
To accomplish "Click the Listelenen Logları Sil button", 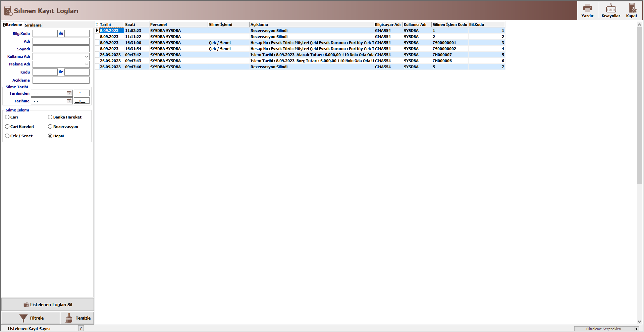I will [48, 304].
